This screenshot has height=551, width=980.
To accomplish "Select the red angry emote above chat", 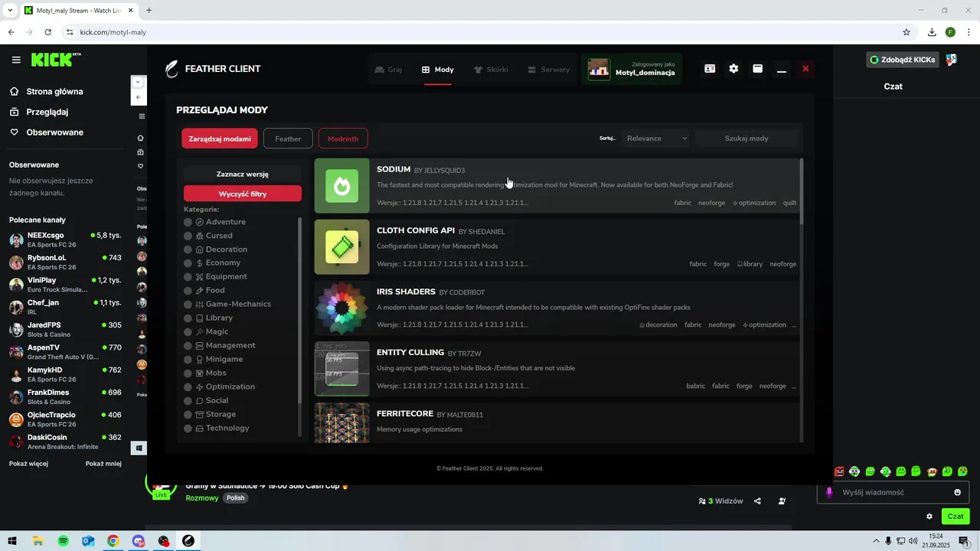I will (839, 471).
